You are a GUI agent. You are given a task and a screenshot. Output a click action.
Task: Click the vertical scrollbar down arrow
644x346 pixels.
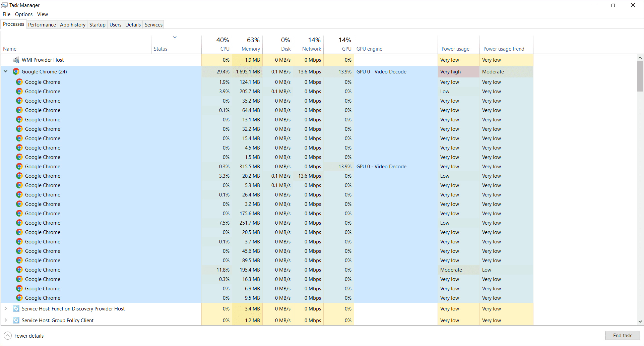[x=640, y=322]
